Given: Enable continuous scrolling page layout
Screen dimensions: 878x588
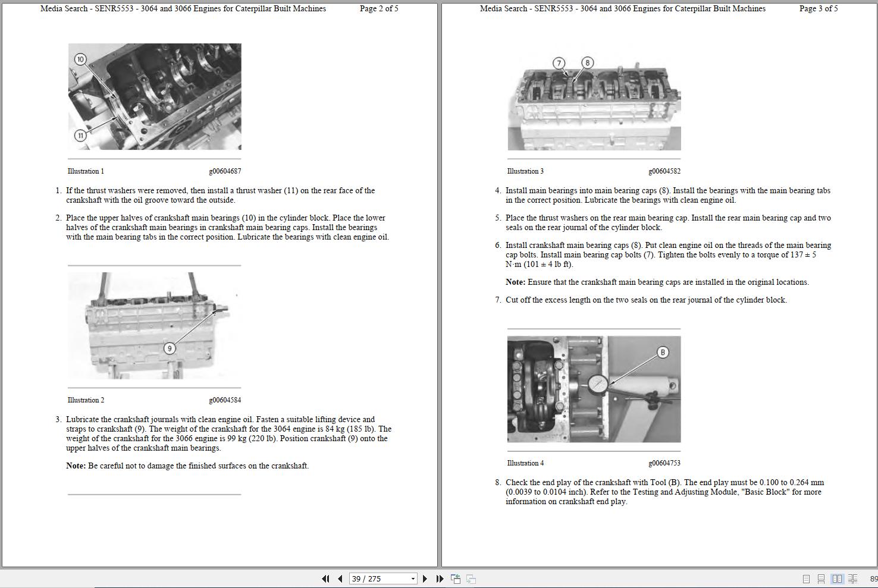Looking at the screenshot, I should point(821,578).
